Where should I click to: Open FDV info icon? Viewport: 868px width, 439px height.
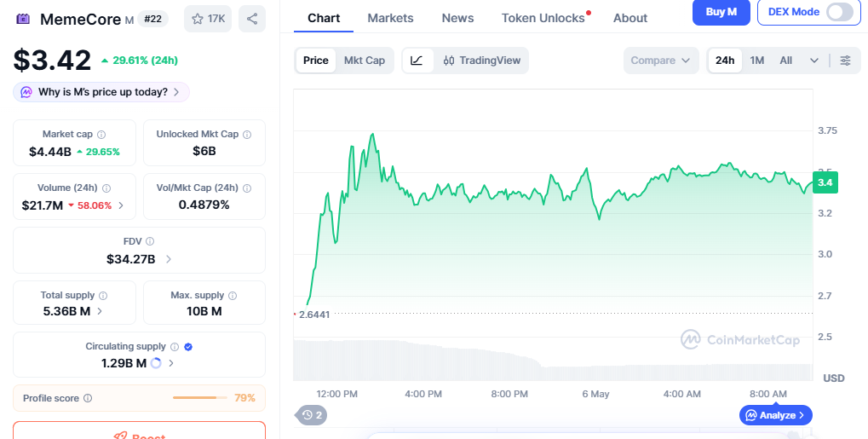(x=150, y=241)
